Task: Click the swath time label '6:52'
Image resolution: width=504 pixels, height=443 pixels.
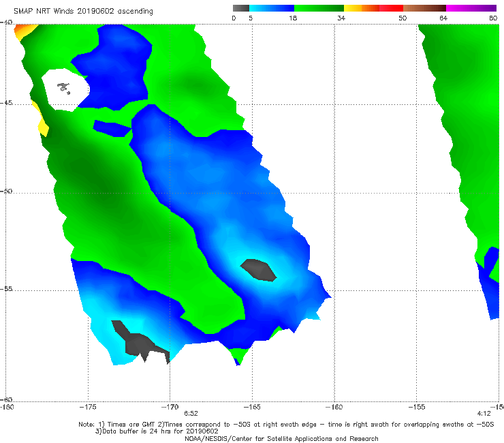Action: tap(191, 414)
